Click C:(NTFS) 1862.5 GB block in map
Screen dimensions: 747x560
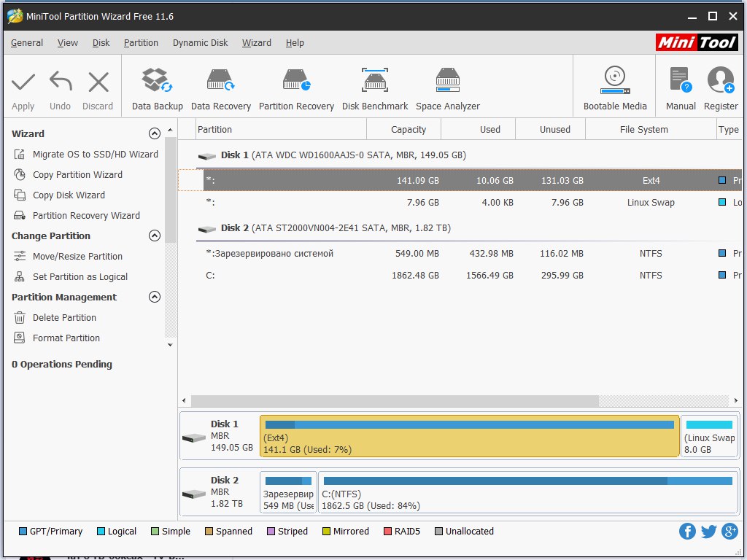pyautogui.click(x=528, y=492)
